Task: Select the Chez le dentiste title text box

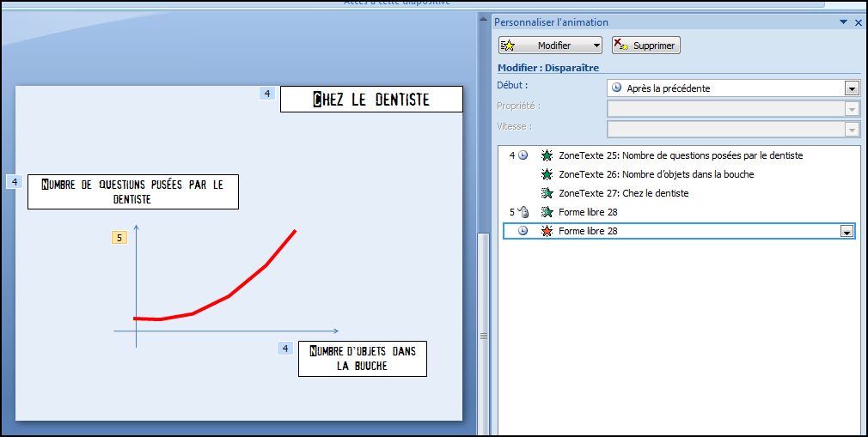Action: click(x=371, y=100)
